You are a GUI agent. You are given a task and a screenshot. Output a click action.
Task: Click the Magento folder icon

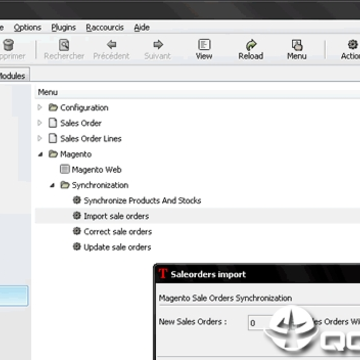[x=53, y=154]
